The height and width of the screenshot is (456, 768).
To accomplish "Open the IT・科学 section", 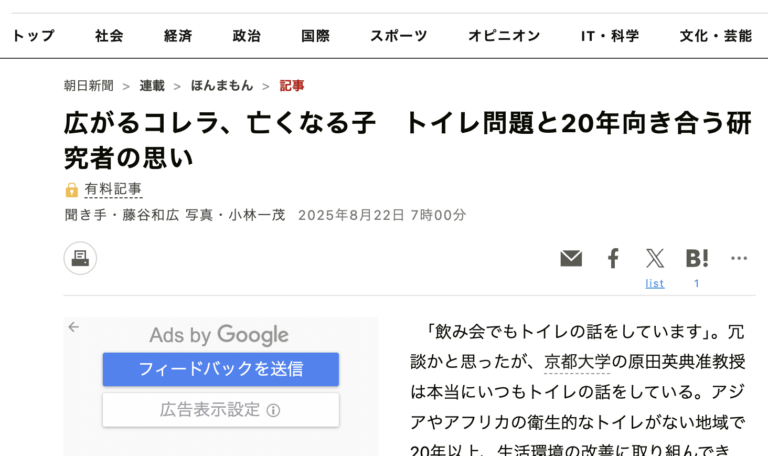I will (610, 36).
